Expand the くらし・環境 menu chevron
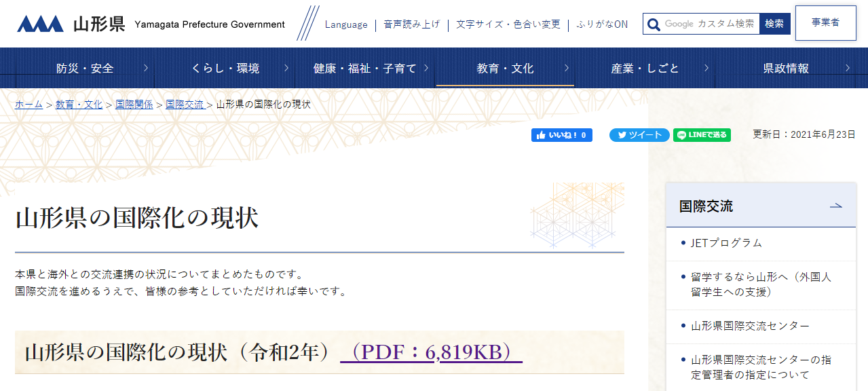Viewport: 868px width, 391px height. coord(286,68)
